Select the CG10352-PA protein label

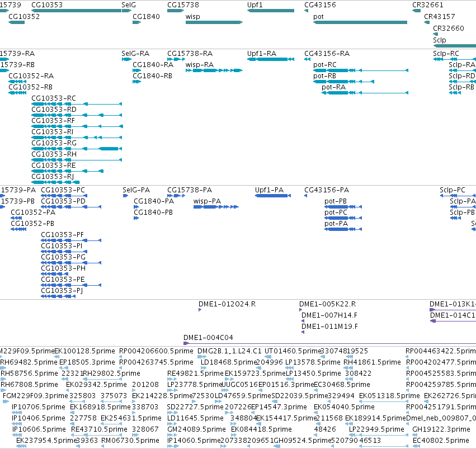coord(33,212)
